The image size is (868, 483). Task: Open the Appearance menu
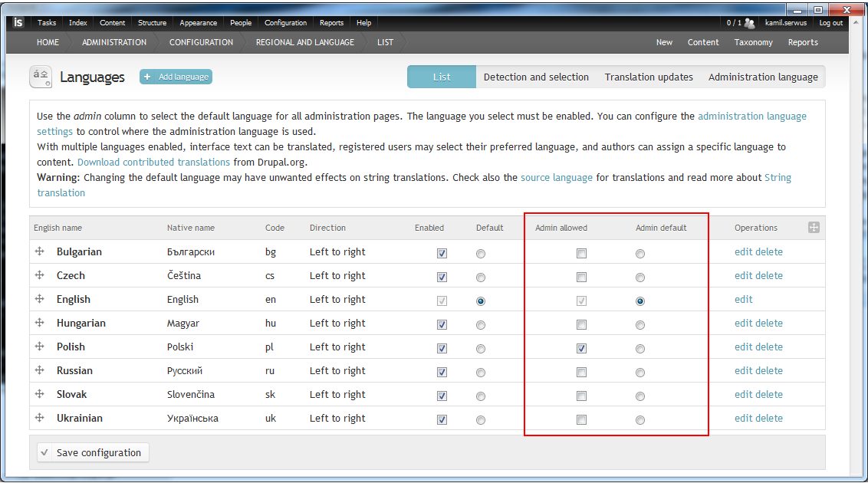tap(198, 23)
